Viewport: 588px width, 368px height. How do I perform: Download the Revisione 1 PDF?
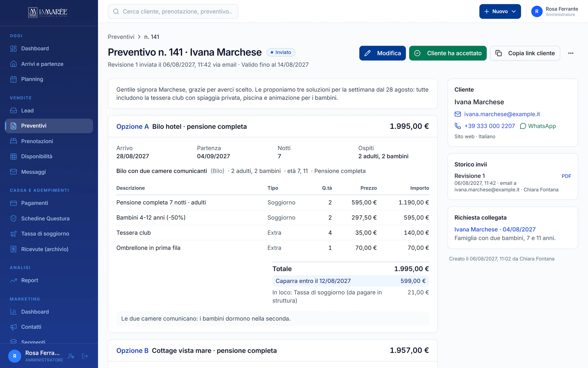click(566, 176)
